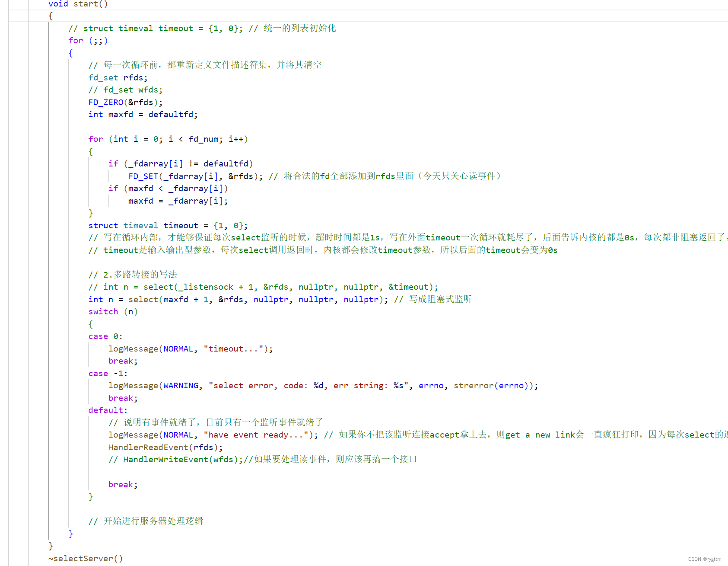Image resolution: width=728 pixels, height=566 pixels.
Task: Place cursor on 'FD_ZERO(&rfds);' line
Action: click(126, 102)
